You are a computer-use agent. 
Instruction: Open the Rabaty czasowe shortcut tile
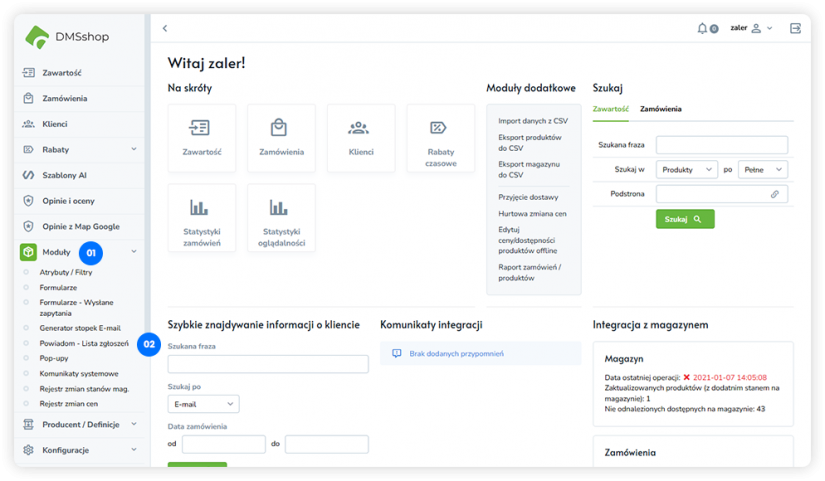click(440, 138)
